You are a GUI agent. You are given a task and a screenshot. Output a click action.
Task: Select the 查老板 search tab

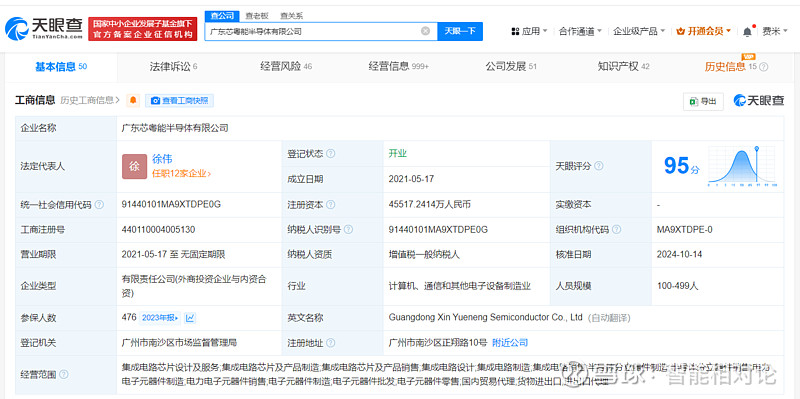tap(257, 16)
